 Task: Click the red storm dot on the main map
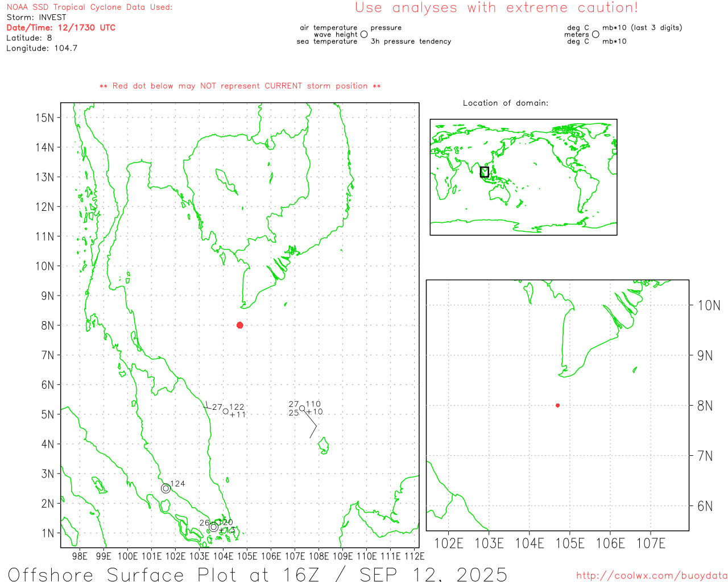(x=240, y=325)
